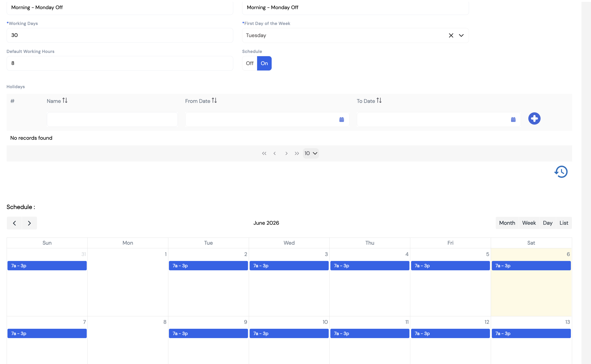Click the To Date input field
The image size is (591, 364).
point(439,119)
